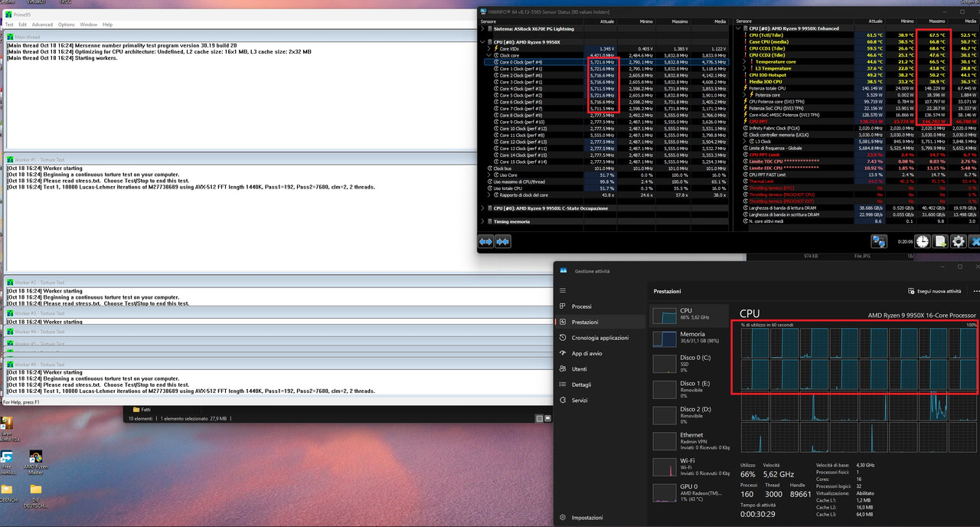
Task: Click Thermal Limit sensor row
Action: point(857,181)
